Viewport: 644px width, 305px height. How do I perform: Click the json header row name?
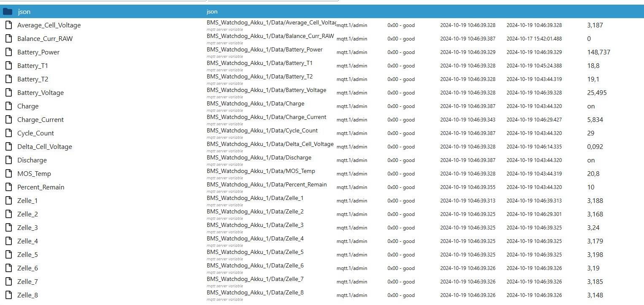[24, 12]
